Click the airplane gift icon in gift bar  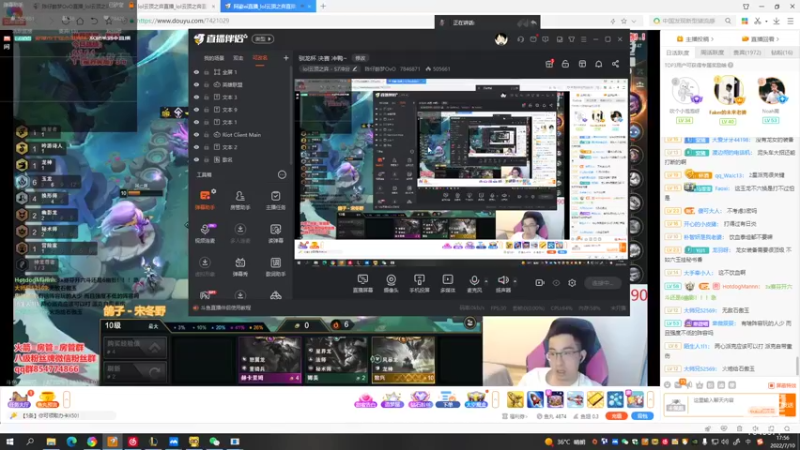click(575, 399)
